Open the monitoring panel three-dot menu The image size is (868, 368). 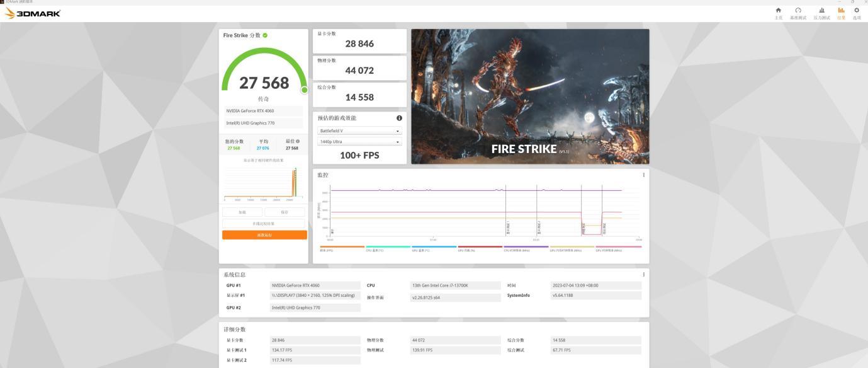643,175
